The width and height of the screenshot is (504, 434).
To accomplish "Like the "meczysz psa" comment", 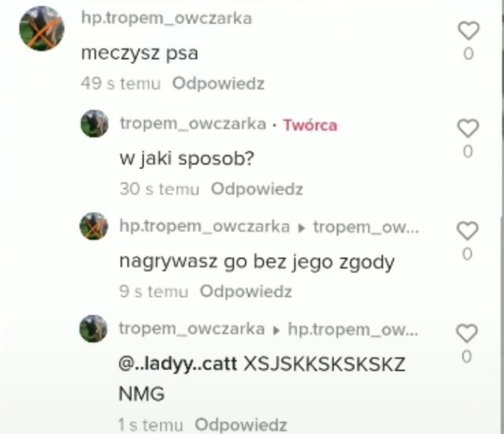I will (x=468, y=31).
